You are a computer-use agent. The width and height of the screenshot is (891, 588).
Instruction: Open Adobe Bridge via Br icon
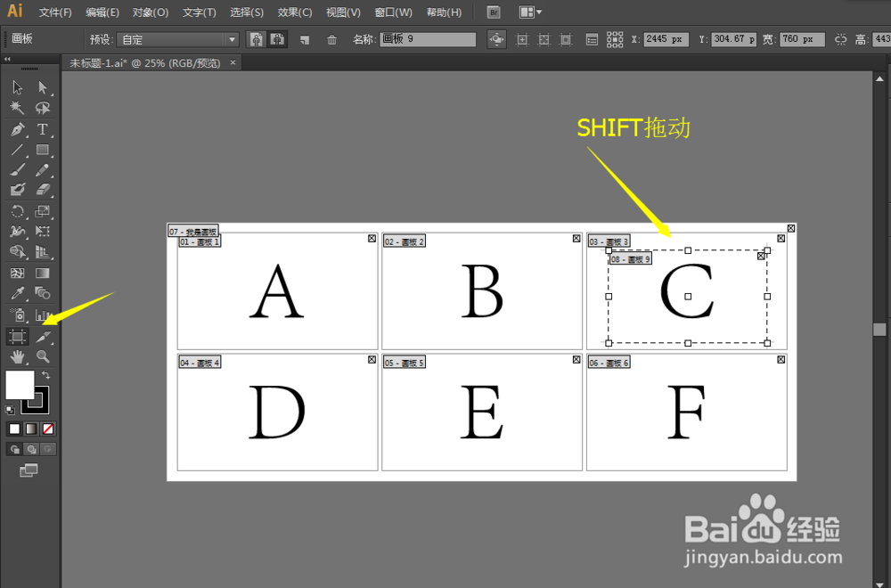494,12
